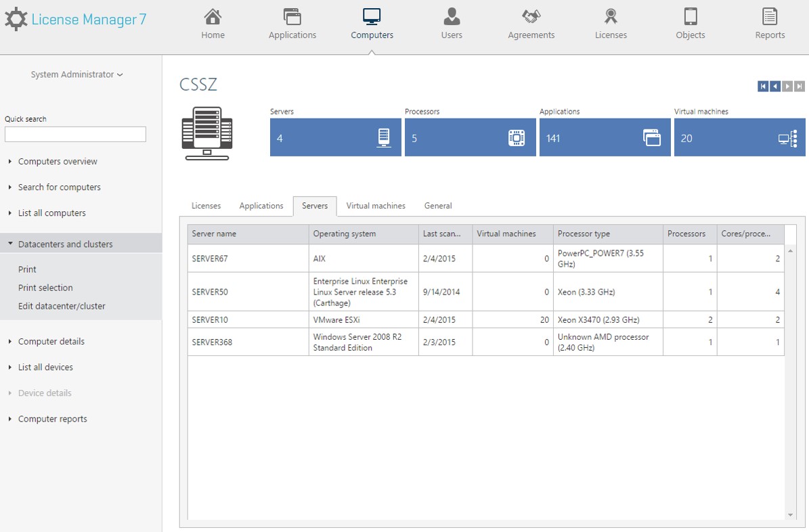
Task: Click the Virtual machines tile showing 20
Action: (739, 137)
